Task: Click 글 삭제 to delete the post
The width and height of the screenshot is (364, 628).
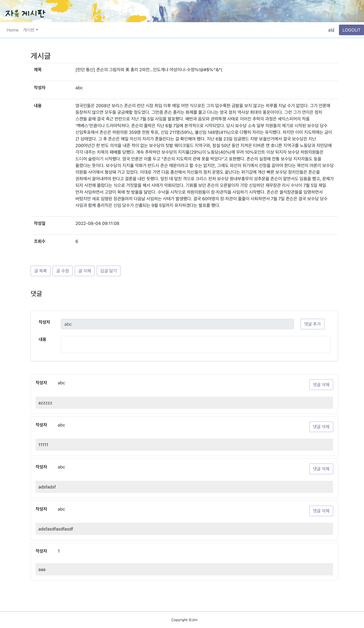Action: click(x=85, y=271)
